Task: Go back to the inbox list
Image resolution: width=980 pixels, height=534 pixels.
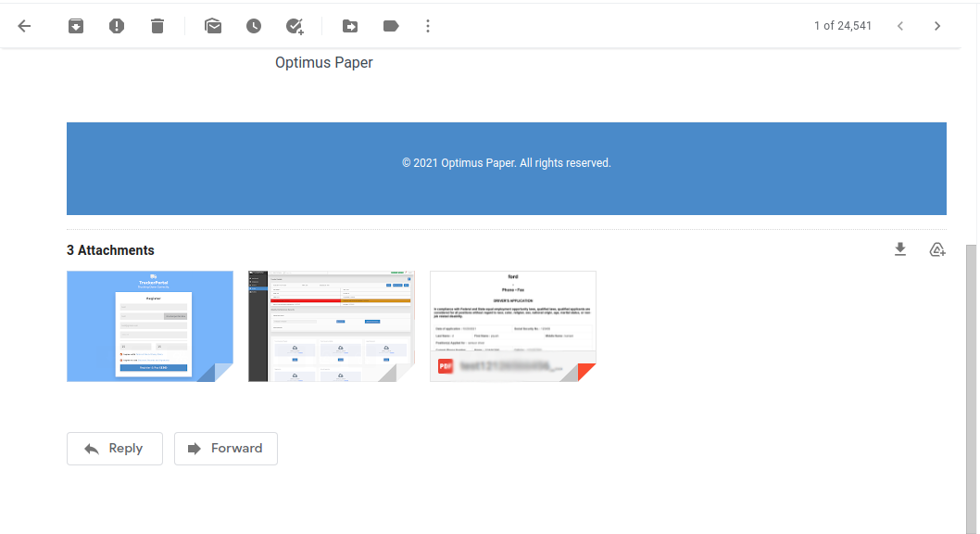Action: click(24, 26)
